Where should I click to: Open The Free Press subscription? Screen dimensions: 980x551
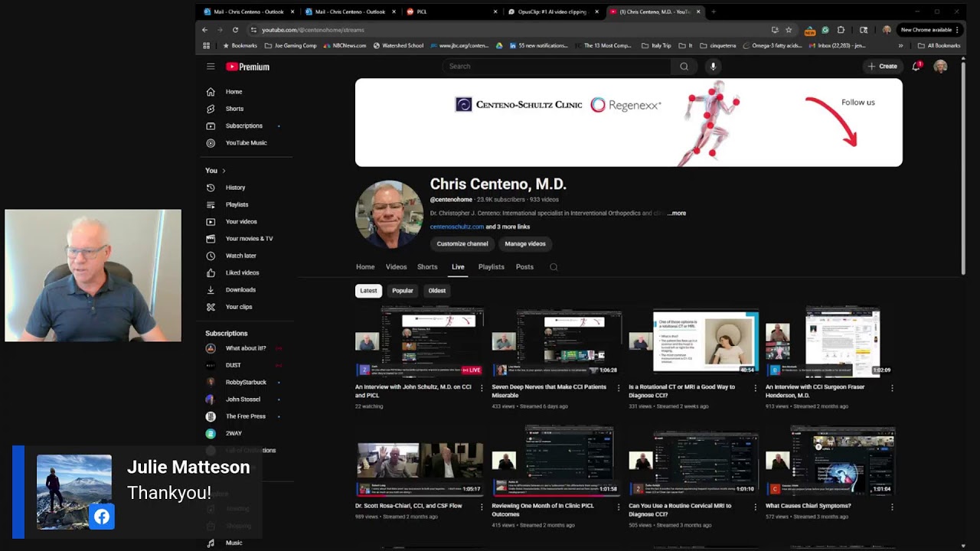[245, 416]
